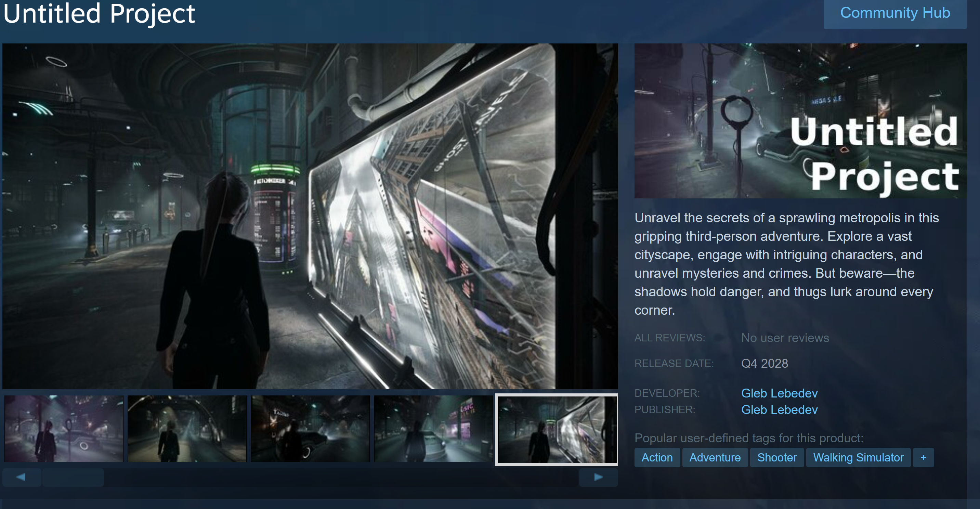This screenshot has width=980, height=509.
Task: Select the Shooter tag
Action: coord(777,457)
